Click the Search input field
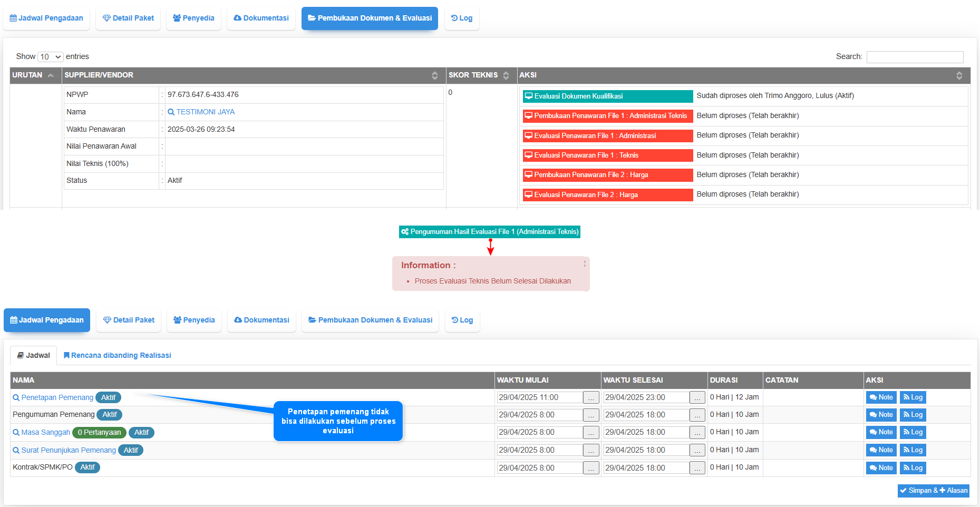This screenshot has width=980, height=507. tap(915, 57)
